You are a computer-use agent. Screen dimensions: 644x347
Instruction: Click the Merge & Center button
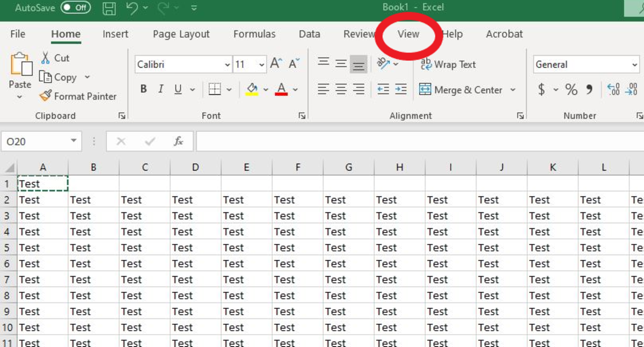pyautogui.click(x=462, y=90)
